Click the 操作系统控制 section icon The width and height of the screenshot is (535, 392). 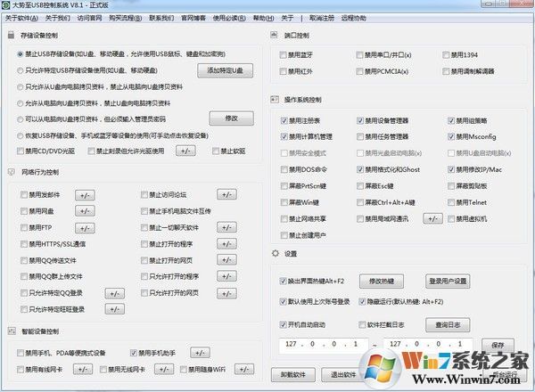tap(275, 99)
